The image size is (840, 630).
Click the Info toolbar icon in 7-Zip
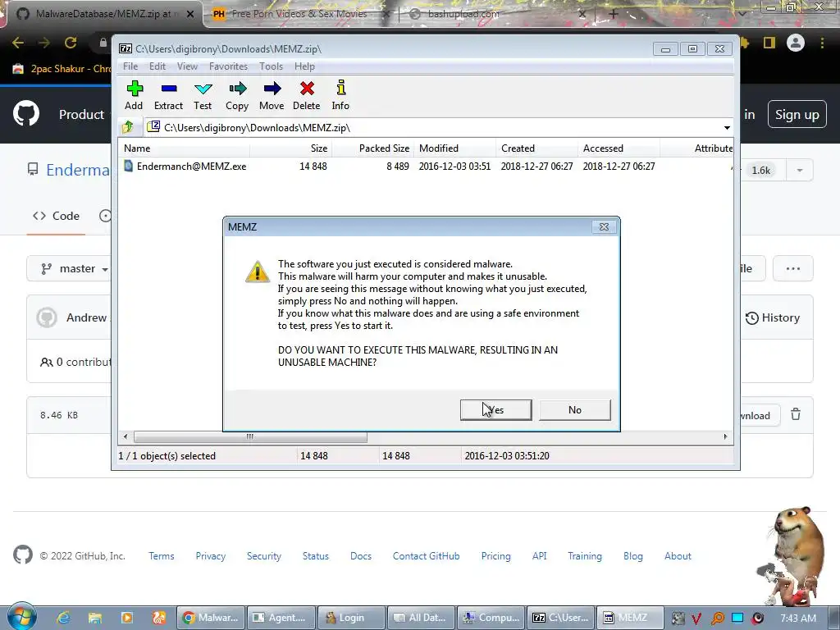point(340,95)
